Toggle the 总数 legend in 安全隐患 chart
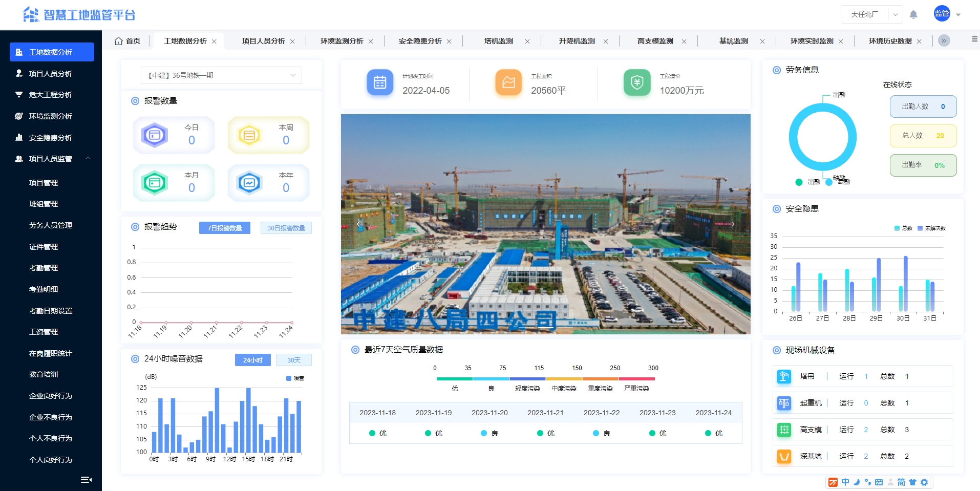This screenshot has height=491, width=980. (903, 228)
